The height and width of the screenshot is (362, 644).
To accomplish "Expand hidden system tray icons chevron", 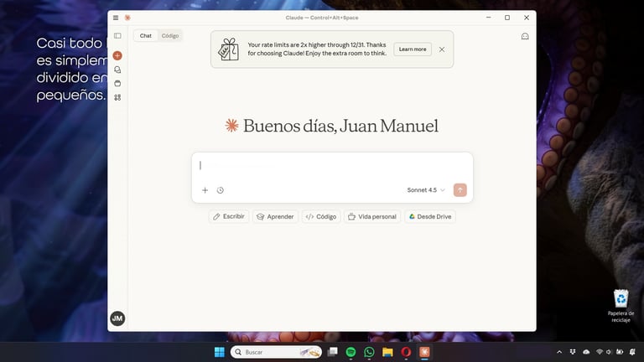I will pos(559,352).
